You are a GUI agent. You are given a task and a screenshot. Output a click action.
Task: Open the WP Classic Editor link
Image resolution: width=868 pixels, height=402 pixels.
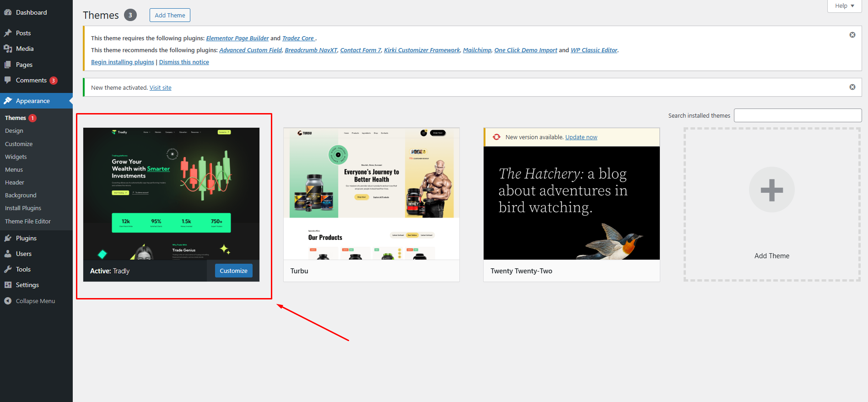point(594,50)
